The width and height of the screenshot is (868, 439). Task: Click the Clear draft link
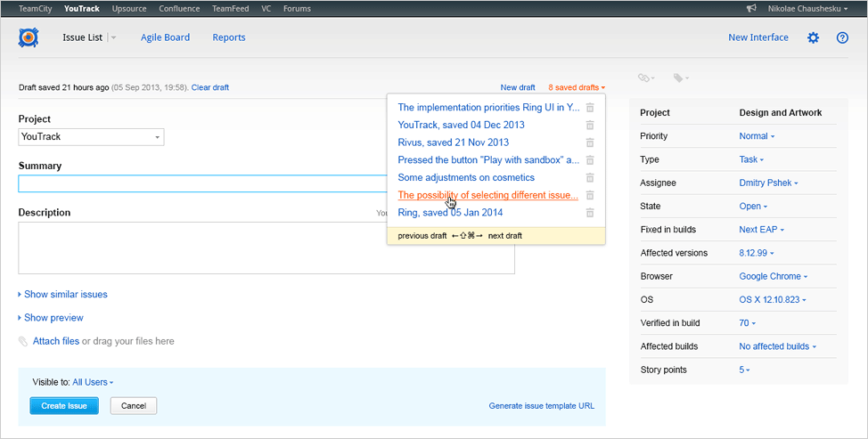click(209, 87)
